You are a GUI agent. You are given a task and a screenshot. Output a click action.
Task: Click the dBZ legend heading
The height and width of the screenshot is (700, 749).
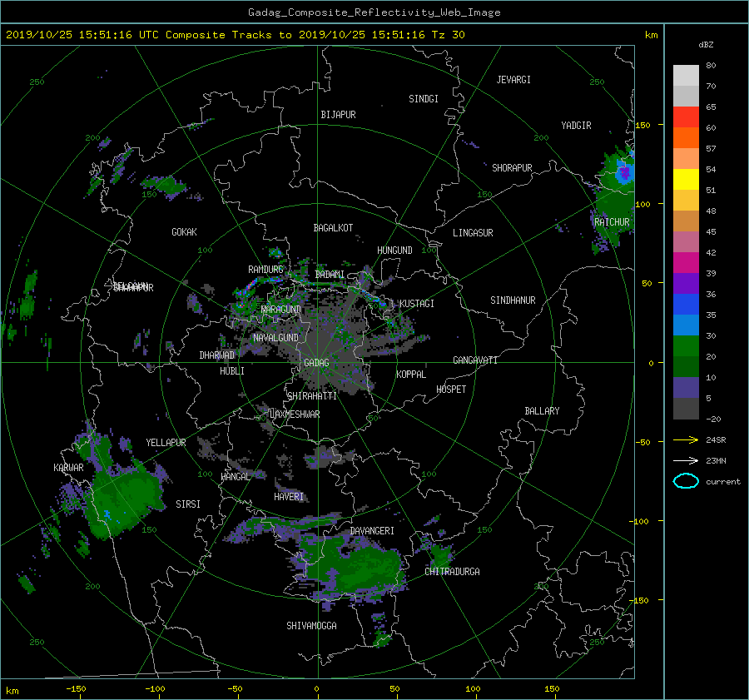tap(706, 45)
